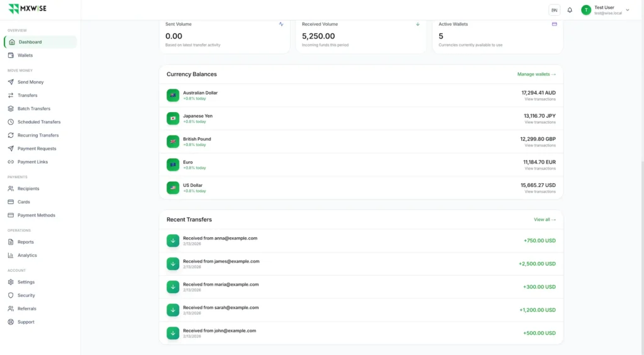
Task: Click the Sent Volume activity icon
Action: tap(281, 25)
